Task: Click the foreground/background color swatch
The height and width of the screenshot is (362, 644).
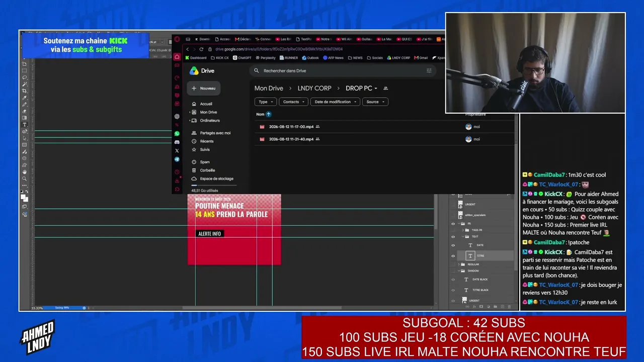Action: (24, 198)
